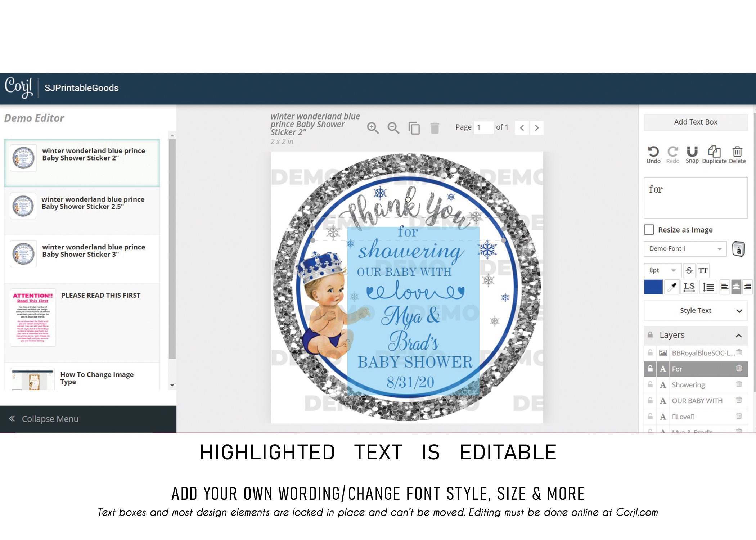The width and height of the screenshot is (756, 540).
Task: Click the SJPrintableGoods shop name
Action: point(81,88)
